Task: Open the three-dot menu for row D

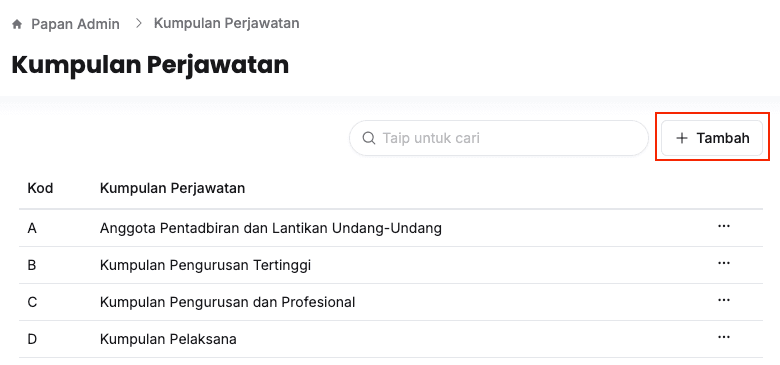Action: (x=724, y=337)
